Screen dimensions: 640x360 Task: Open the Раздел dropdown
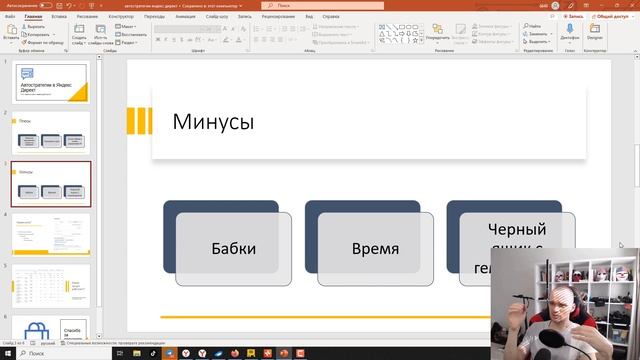pos(127,42)
